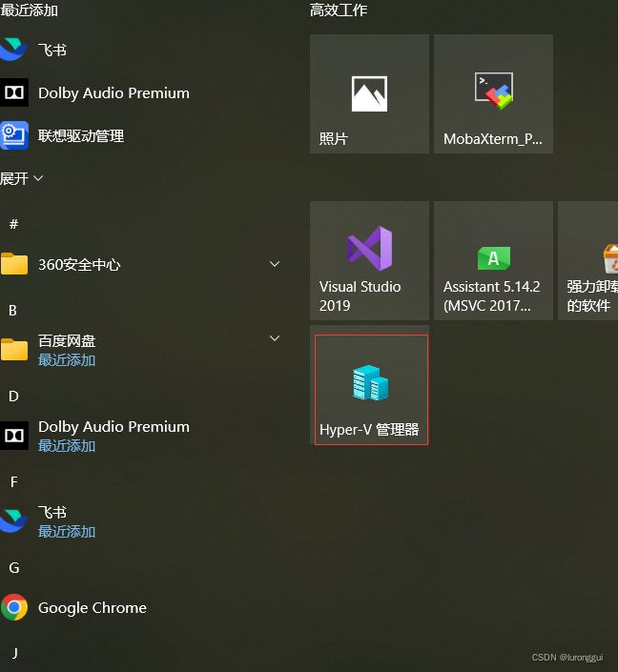
Task: Click 飞书 label in top recently added list
Action: 52,51
